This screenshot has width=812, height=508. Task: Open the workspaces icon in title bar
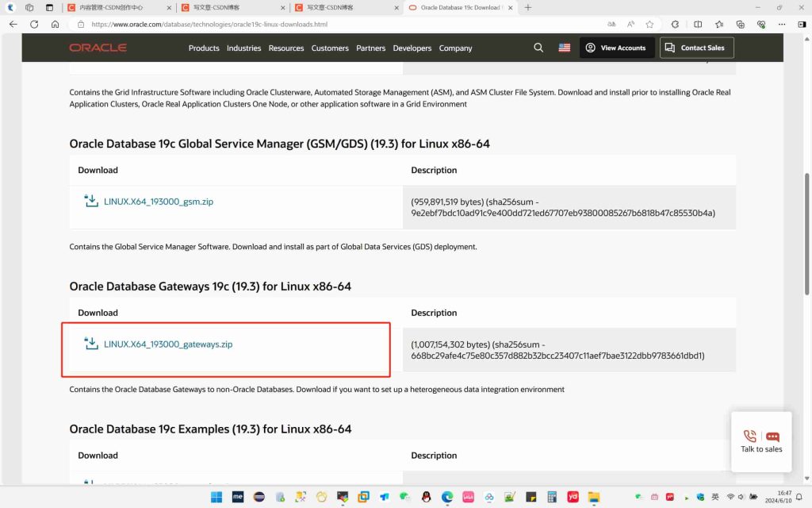29,8
